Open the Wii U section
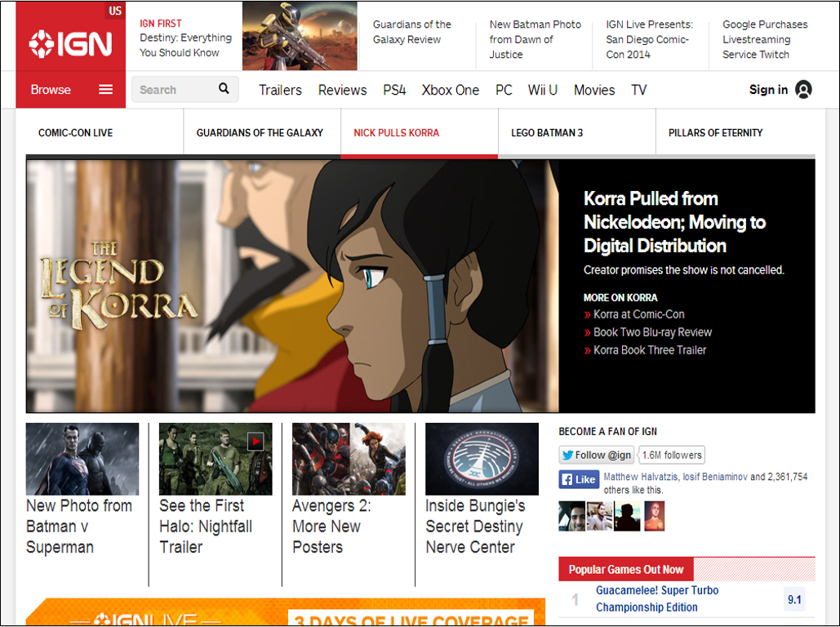 pos(543,90)
